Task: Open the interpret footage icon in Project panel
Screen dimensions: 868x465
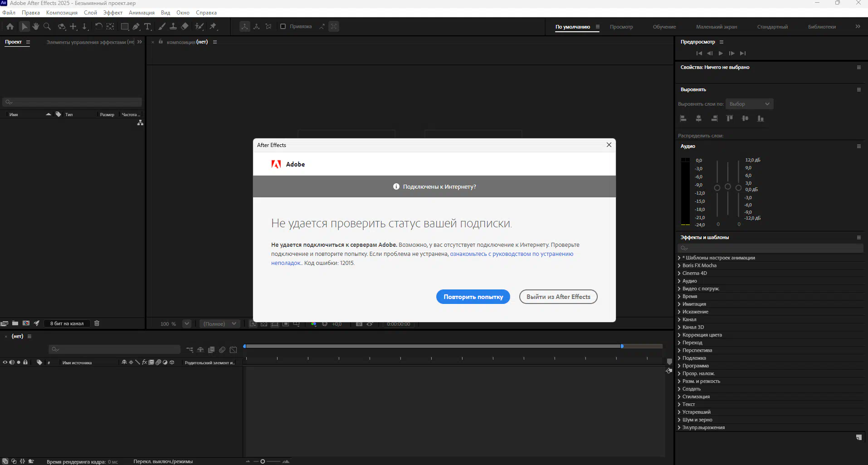Action: 5,323
